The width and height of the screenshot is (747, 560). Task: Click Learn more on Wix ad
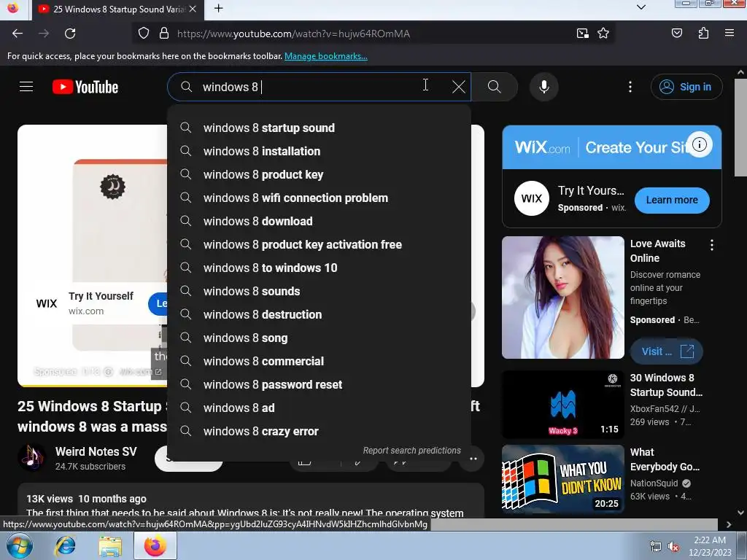672,200
